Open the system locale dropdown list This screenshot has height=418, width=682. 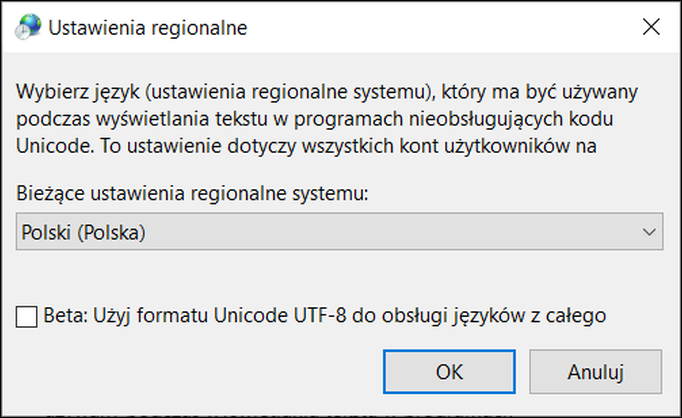point(340,234)
